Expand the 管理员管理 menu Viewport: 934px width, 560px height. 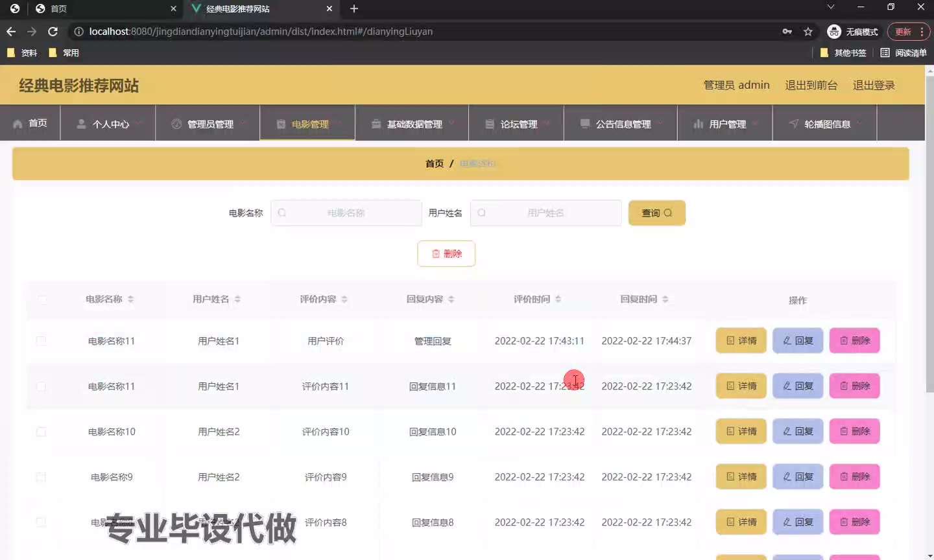(x=208, y=123)
